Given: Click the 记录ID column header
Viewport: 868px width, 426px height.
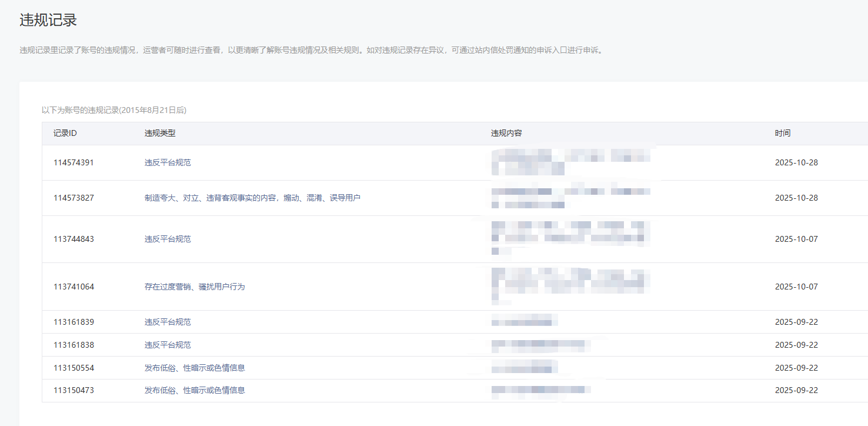Looking at the screenshot, I should pos(65,133).
